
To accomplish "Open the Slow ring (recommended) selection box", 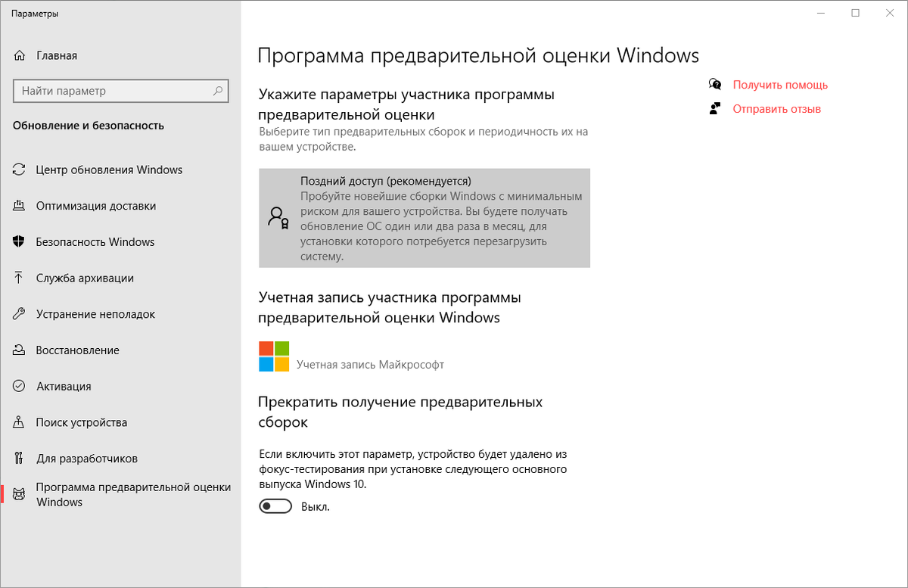I will coord(424,218).
